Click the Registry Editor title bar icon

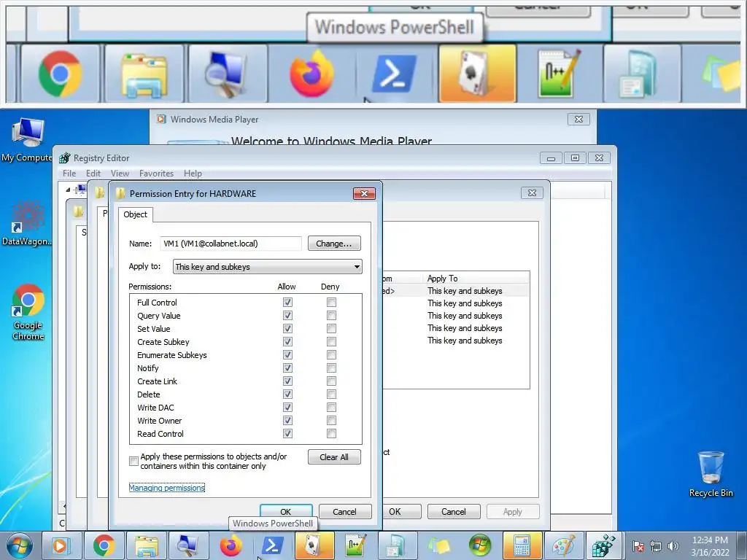(x=65, y=158)
